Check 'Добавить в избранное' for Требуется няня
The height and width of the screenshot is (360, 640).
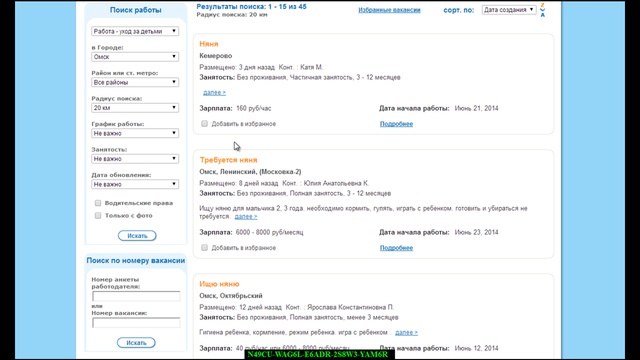click(x=204, y=247)
